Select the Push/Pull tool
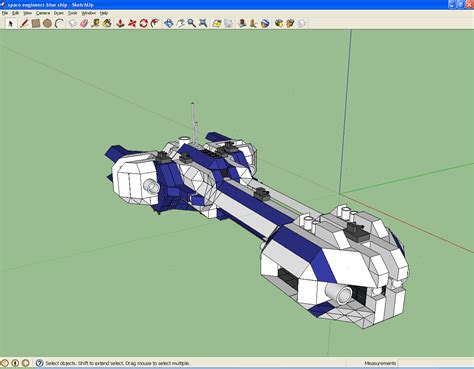 click(120, 23)
